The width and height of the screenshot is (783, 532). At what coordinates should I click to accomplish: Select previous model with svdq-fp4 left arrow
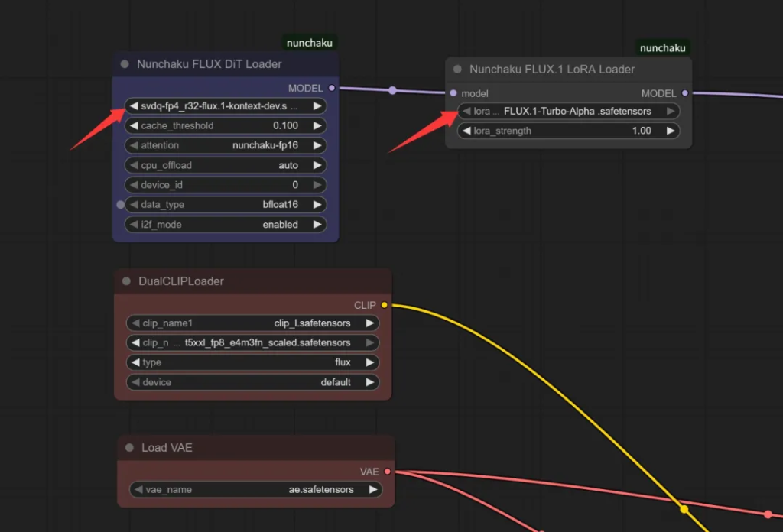[133, 105]
